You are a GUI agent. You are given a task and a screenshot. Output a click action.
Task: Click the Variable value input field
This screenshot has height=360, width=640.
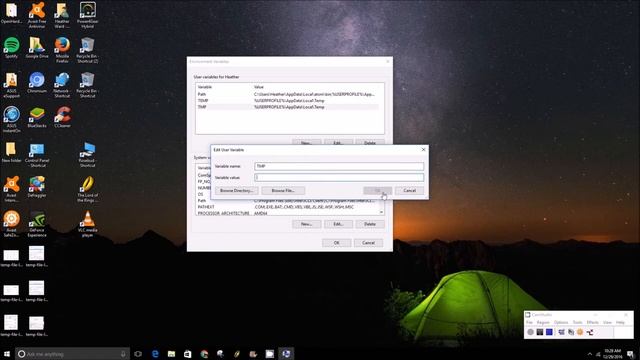click(x=339, y=177)
